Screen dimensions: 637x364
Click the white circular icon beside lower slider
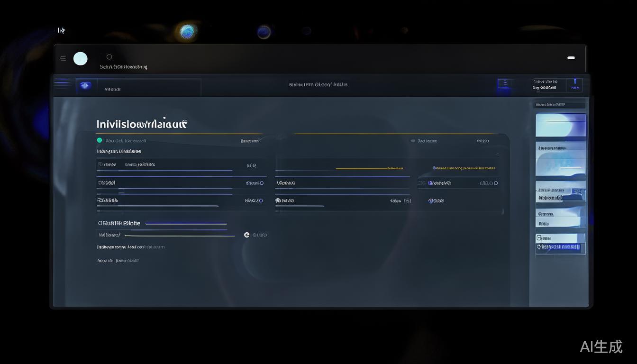click(246, 235)
